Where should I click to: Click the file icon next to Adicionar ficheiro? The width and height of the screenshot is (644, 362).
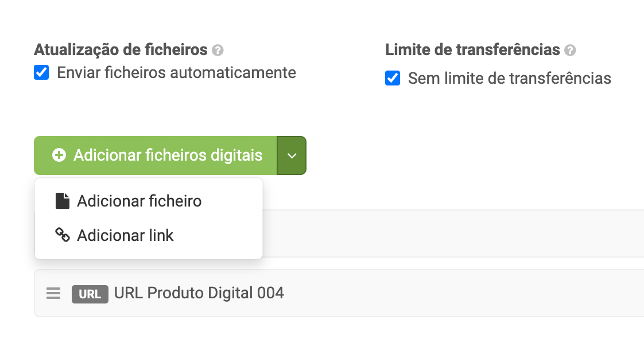[63, 201]
